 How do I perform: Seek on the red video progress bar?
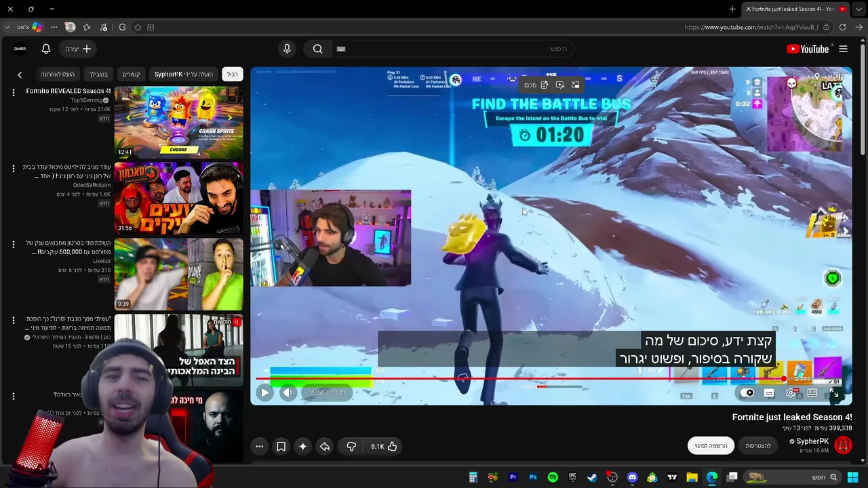click(549, 379)
